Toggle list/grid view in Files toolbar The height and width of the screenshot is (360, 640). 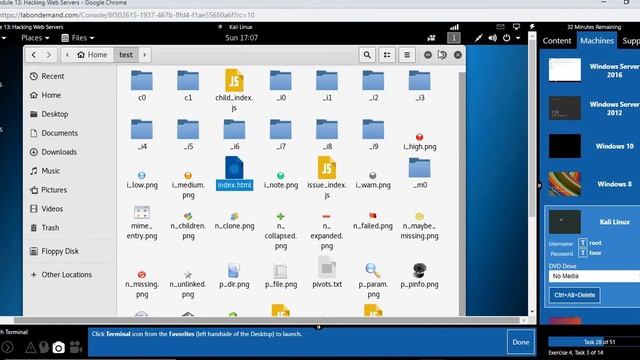(387, 55)
